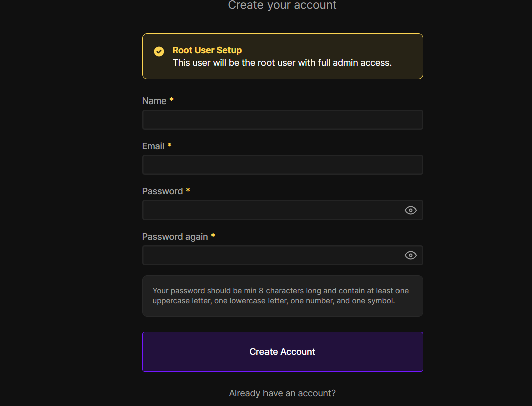The image size is (532, 406).
Task: Select the Password again input field
Action: 272,255
